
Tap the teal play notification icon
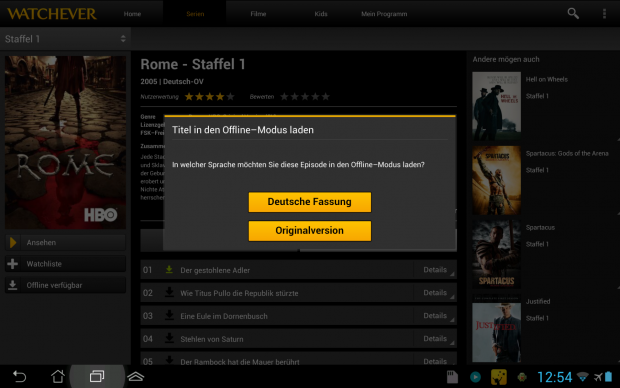[x=475, y=377]
